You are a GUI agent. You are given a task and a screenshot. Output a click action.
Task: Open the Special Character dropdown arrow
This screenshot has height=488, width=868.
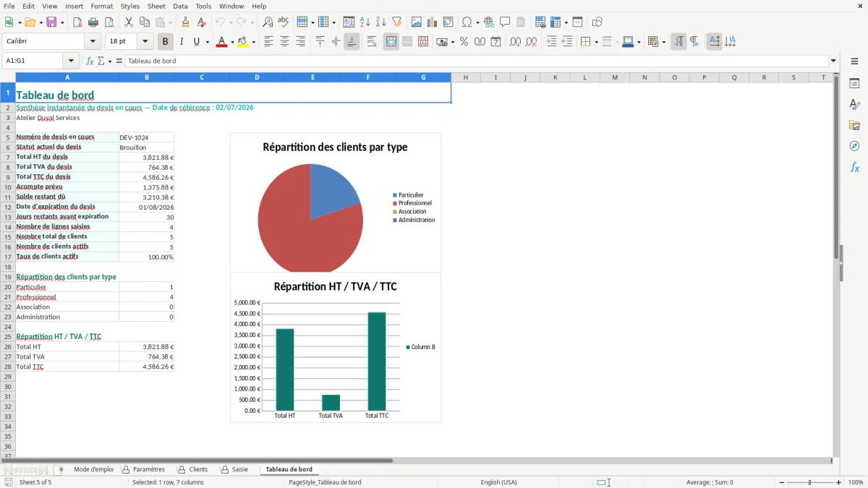(x=477, y=22)
